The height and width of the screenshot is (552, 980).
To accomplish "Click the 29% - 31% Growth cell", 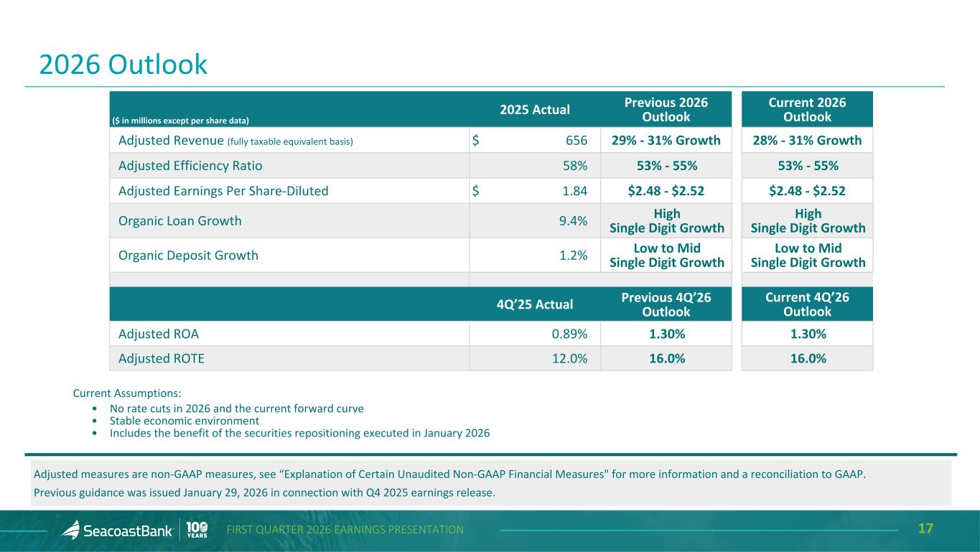I will click(x=666, y=141).
